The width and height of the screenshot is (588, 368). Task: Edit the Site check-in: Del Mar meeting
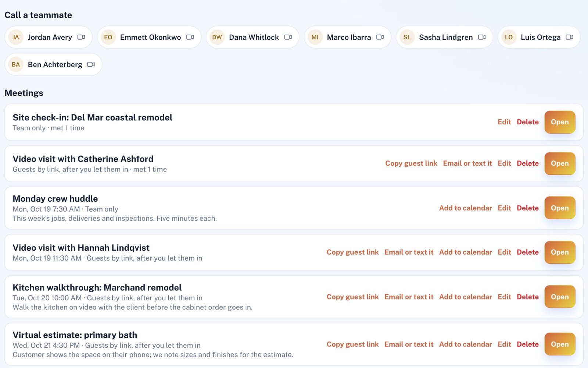504,122
